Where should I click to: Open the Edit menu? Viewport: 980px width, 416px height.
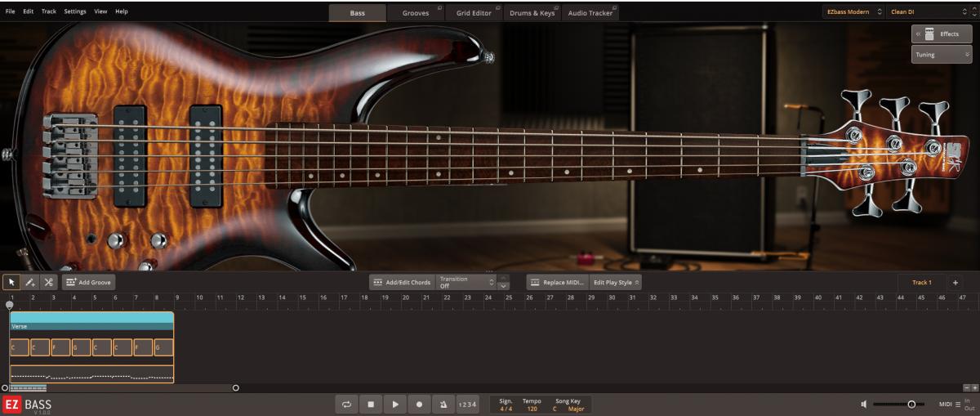coord(29,11)
